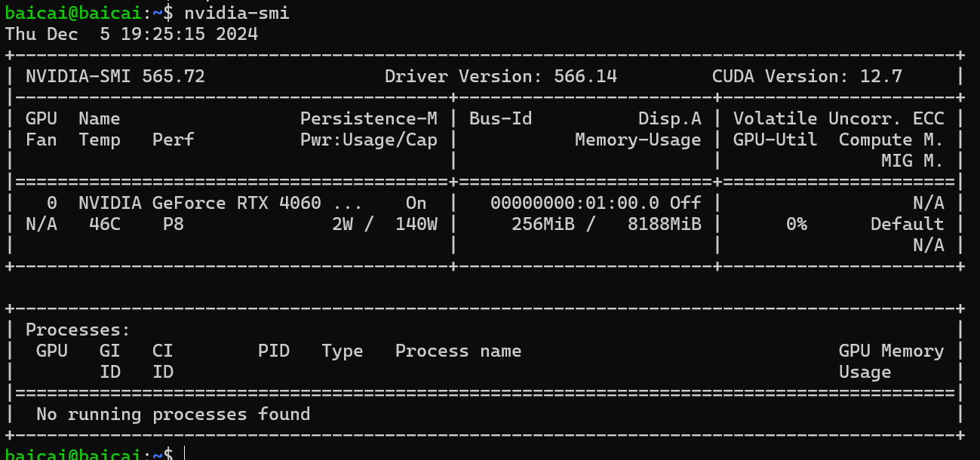Click the Persistence-M On value
Screen dimensions: 980x460
tap(416, 203)
